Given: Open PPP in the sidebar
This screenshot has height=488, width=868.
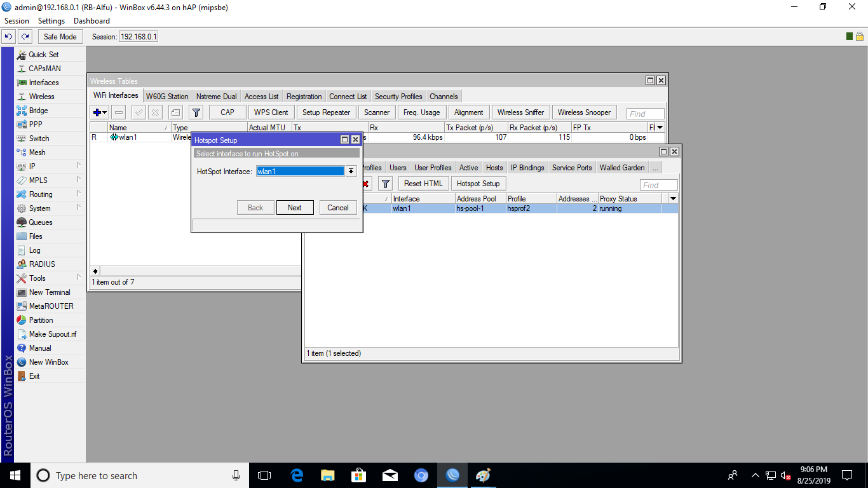Looking at the screenshot, I should [36, 125].
